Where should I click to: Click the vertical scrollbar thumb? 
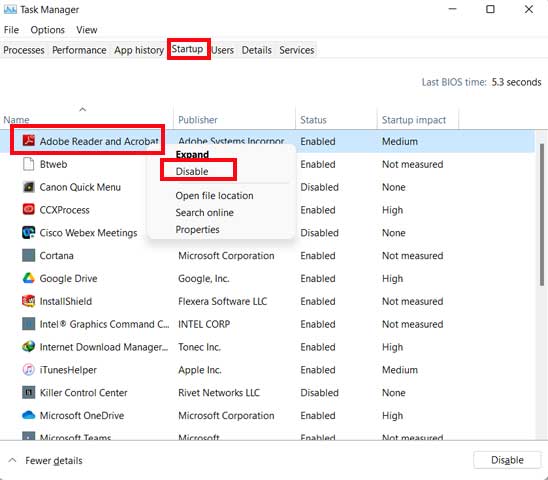[542, 215]
